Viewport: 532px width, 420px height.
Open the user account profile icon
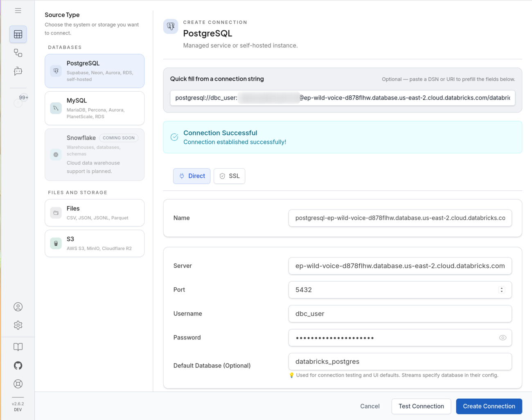[x=18, y=307]
